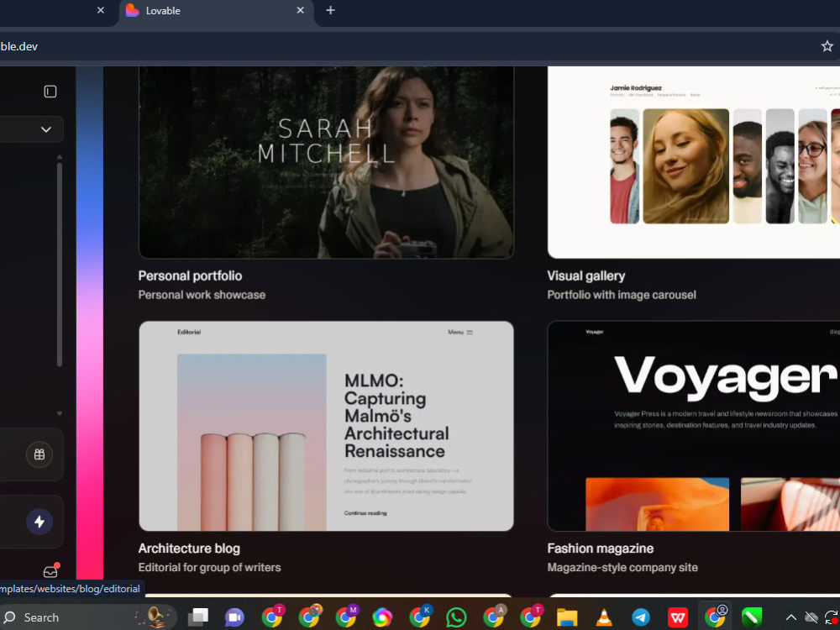Open WPS Office from the taskbar
Image resolution: width=840 pixels, height=630 pixels.
[678, 617]
